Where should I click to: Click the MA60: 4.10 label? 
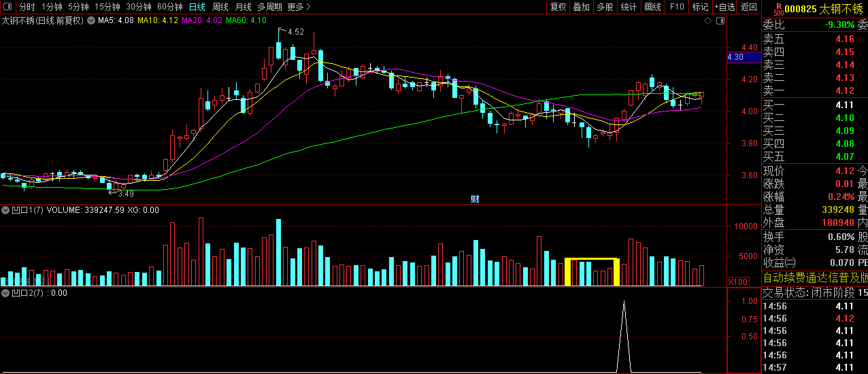pos(246,20)
